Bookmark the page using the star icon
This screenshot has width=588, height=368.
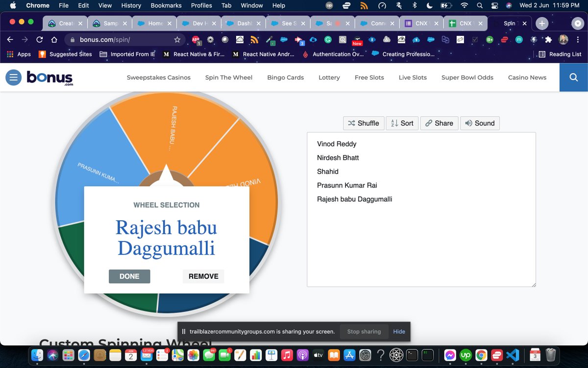(x=177, y=39)
